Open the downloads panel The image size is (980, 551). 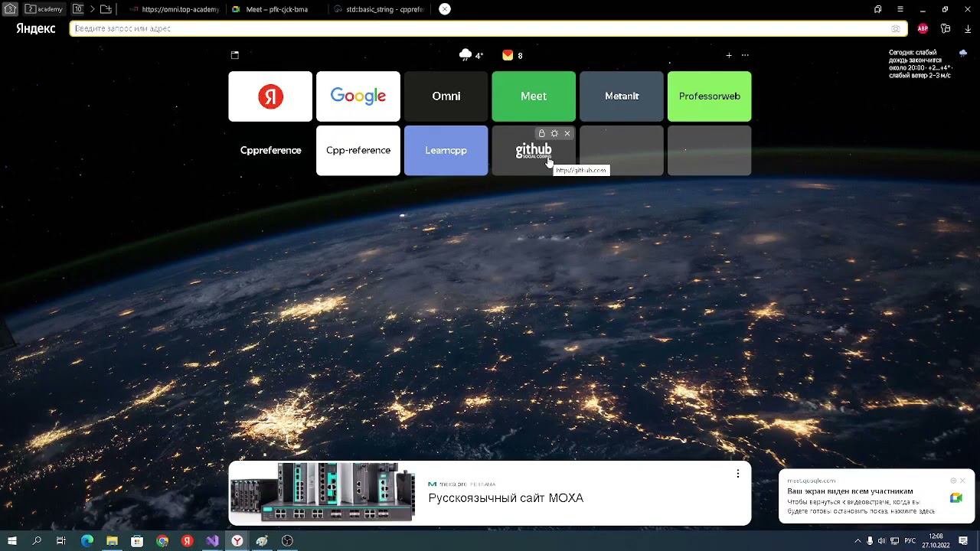click(x=968, y=28)
